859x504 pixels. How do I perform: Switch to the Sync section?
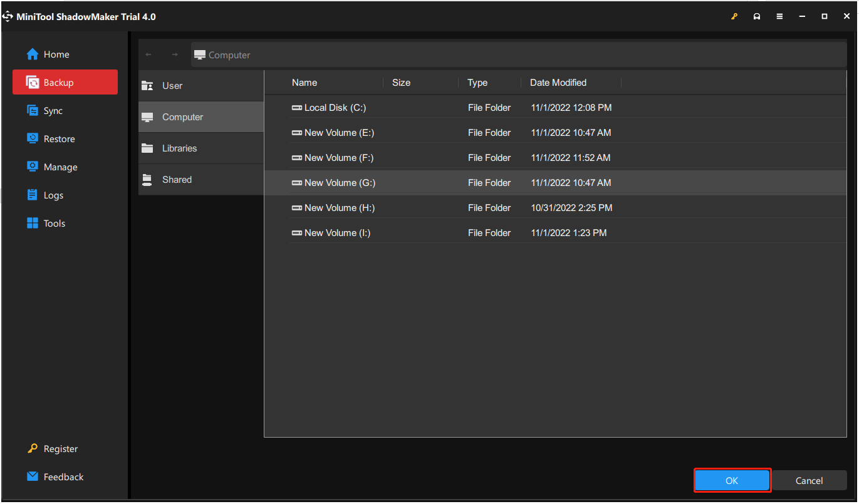click(53, 111)
